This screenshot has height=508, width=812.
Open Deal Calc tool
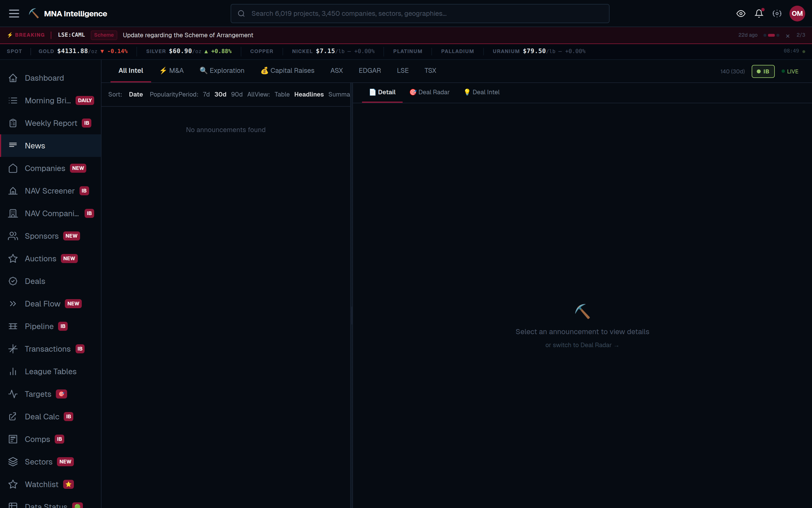(x=51, y=417)
